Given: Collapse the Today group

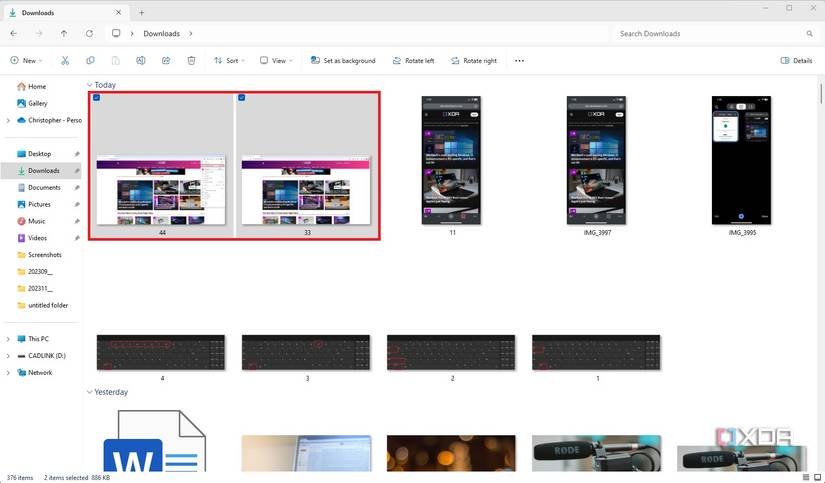Looking at the screenshot, I should coord(89,85).
